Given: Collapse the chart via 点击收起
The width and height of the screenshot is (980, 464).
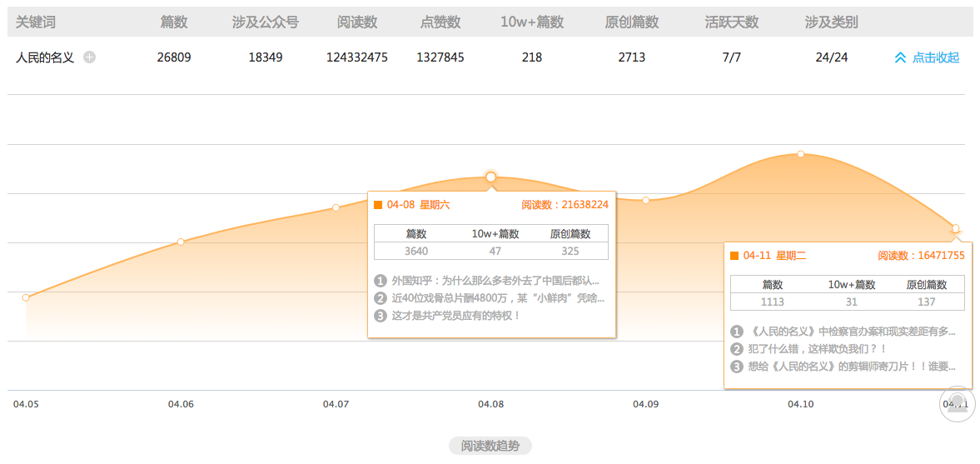Looking at the screenshot, I should [927, 57].
